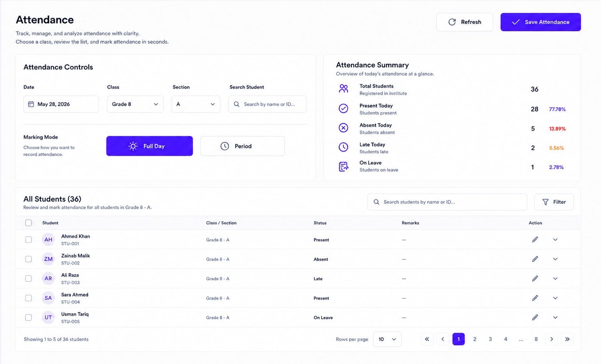
Task: Go to page 8 of students
Action: tap(536, 339)
